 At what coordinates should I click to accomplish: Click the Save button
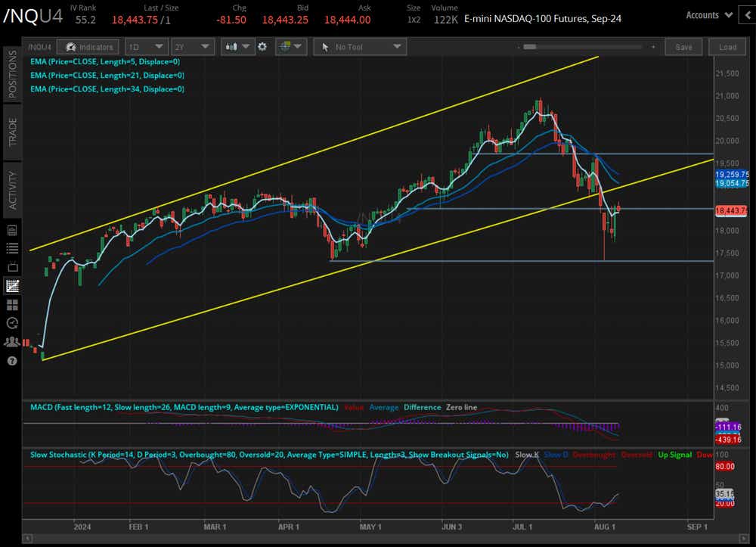pyautogui.click(x=683, y=47)
